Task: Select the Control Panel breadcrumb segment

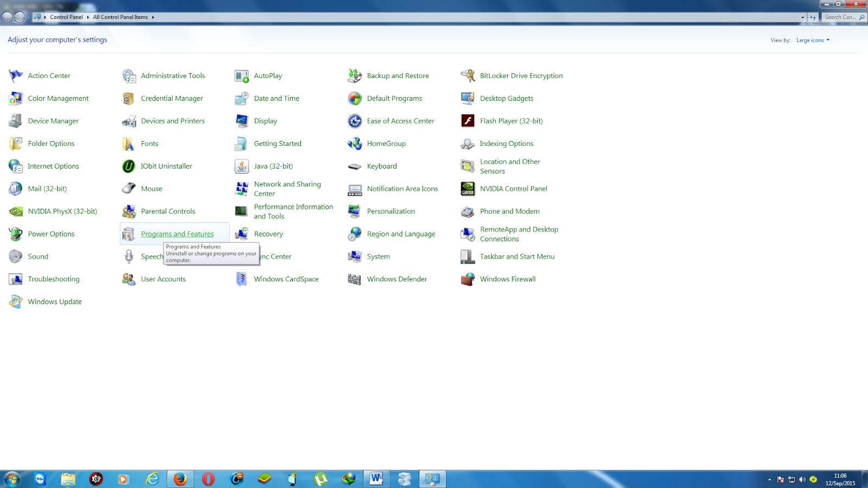Action: [x=67, y=17]
